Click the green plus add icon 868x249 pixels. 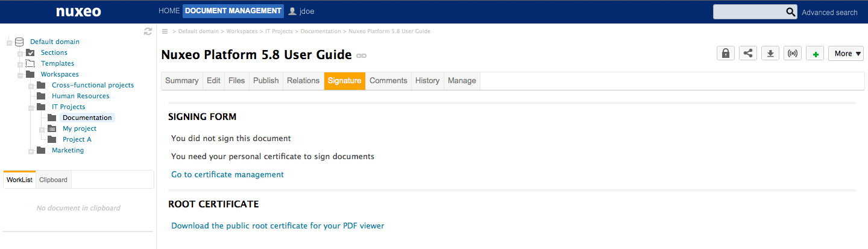point(815,53)
